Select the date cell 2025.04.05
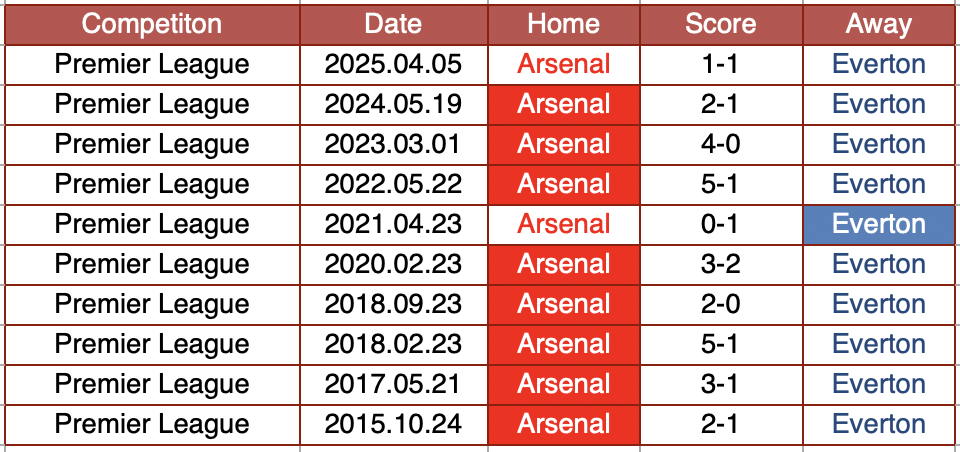 393,64
